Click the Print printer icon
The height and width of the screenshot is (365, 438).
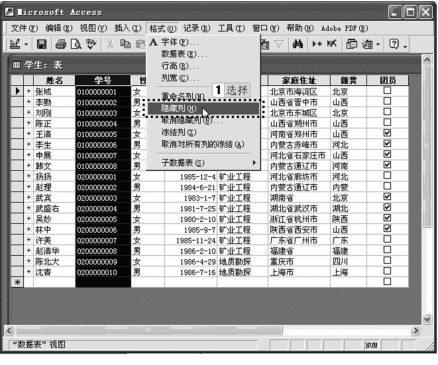point(61,44)
